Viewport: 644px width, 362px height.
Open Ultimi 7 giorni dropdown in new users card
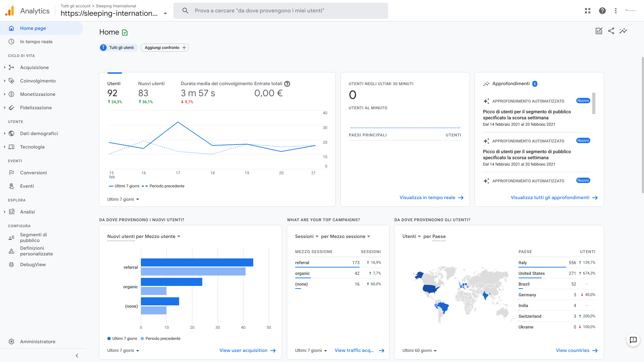click(123, 351)
